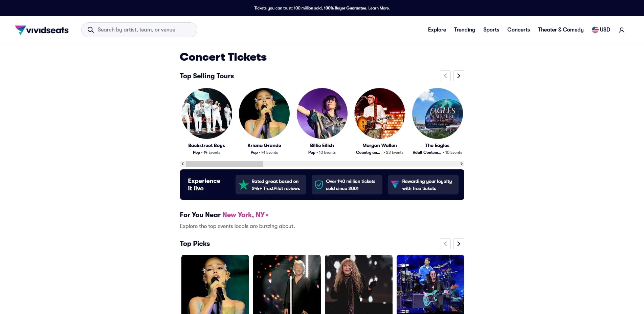Expand the New York, NY location dropdown

coord(245,215)
